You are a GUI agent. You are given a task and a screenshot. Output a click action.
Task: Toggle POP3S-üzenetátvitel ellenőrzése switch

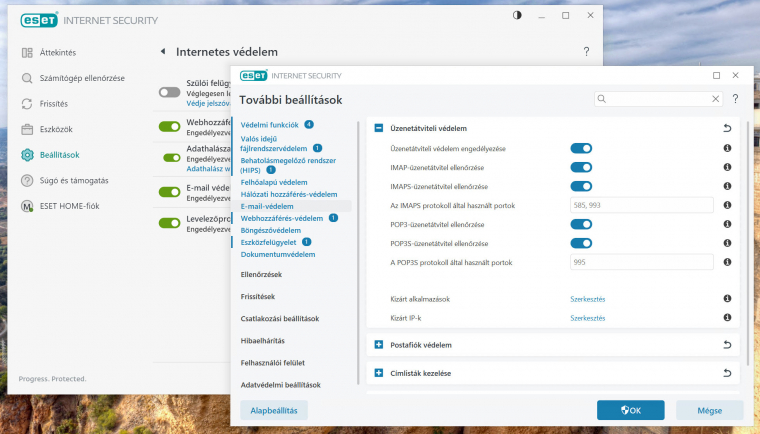pyautogui.click(x=581, y=243)
